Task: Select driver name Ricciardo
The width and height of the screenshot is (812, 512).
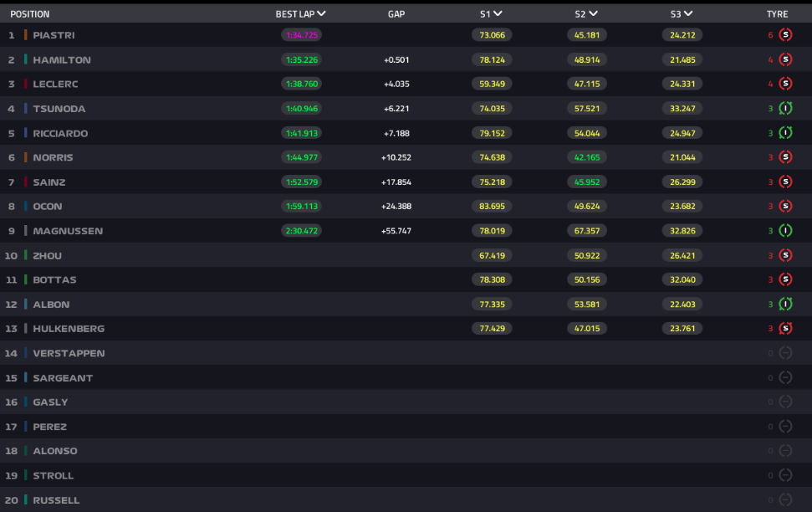Action: 60,133
